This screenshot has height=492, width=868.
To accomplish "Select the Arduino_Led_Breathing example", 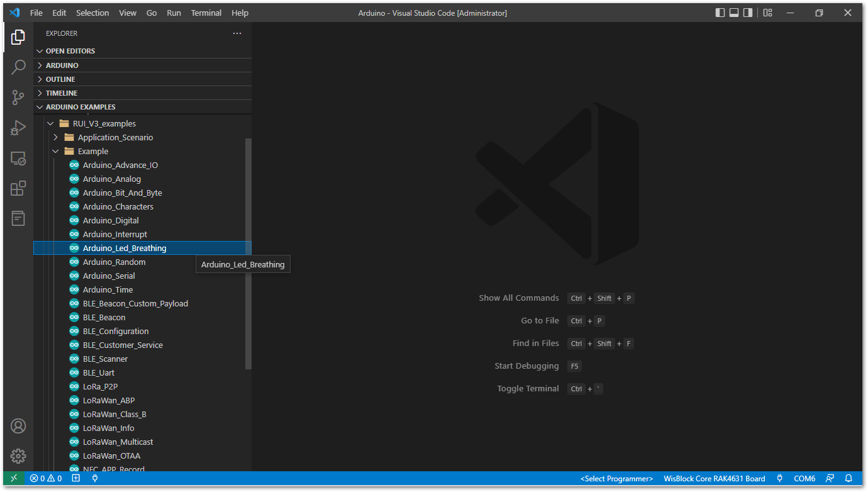I will pos(142,249).
